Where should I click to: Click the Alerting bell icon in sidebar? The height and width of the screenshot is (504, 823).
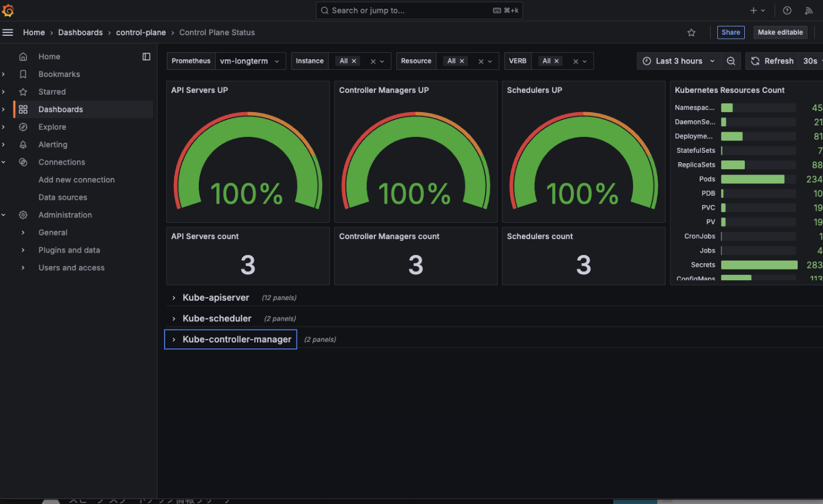[23, 145]
